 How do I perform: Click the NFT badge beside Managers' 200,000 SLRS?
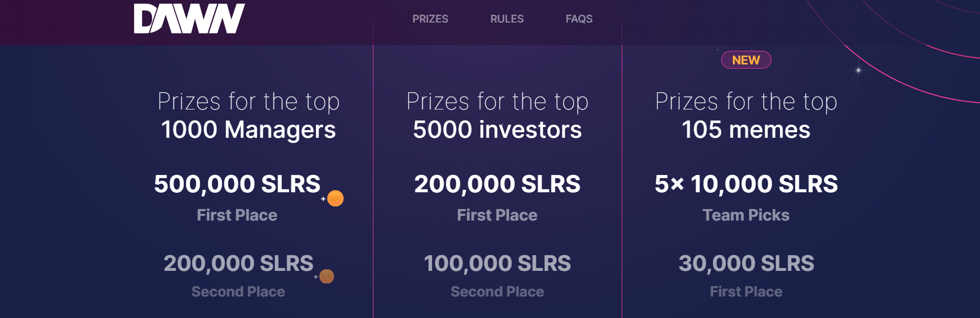point(326,276)
